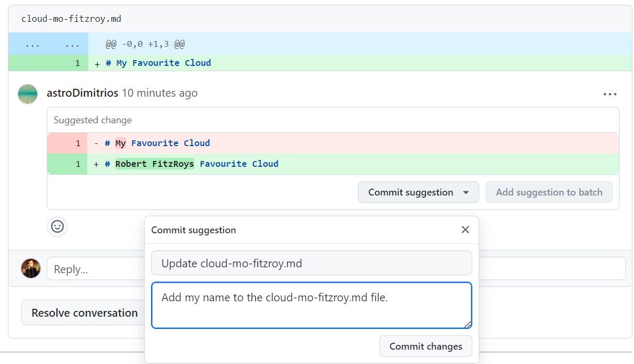Click astroDimitrios's profile avatar
Viewport: 634px width, 364px height.
[27, 94]
